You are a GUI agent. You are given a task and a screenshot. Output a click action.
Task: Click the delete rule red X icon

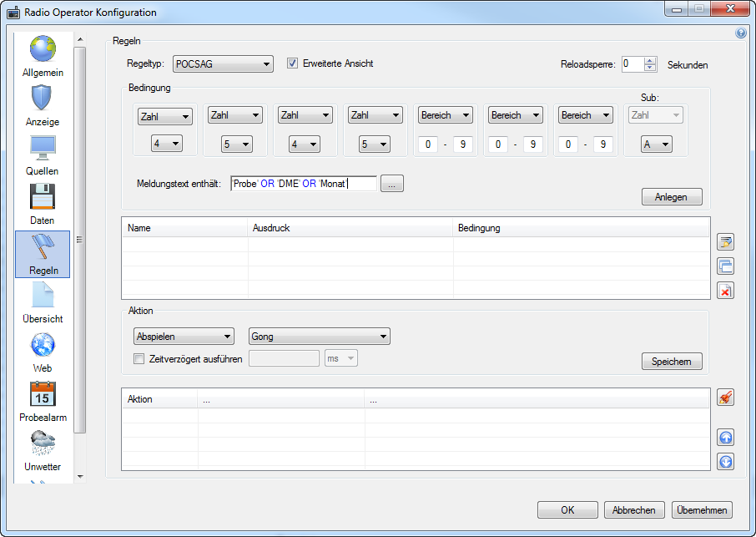coord(725,291)
